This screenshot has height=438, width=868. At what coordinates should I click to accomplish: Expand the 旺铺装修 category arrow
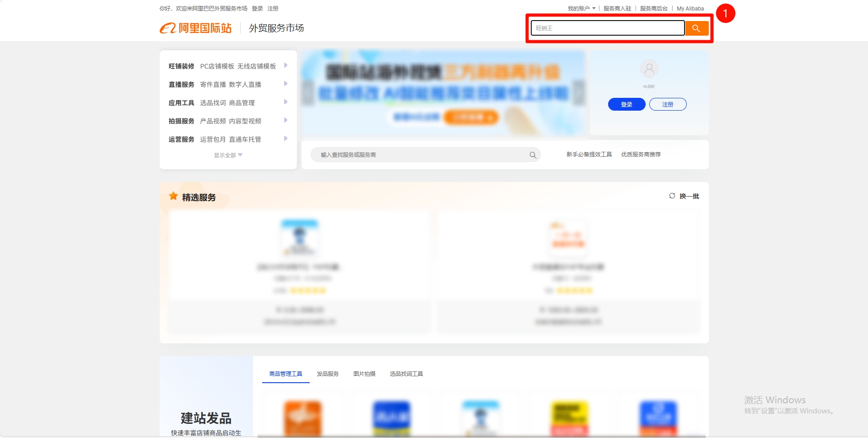click(x=286, y=66)
